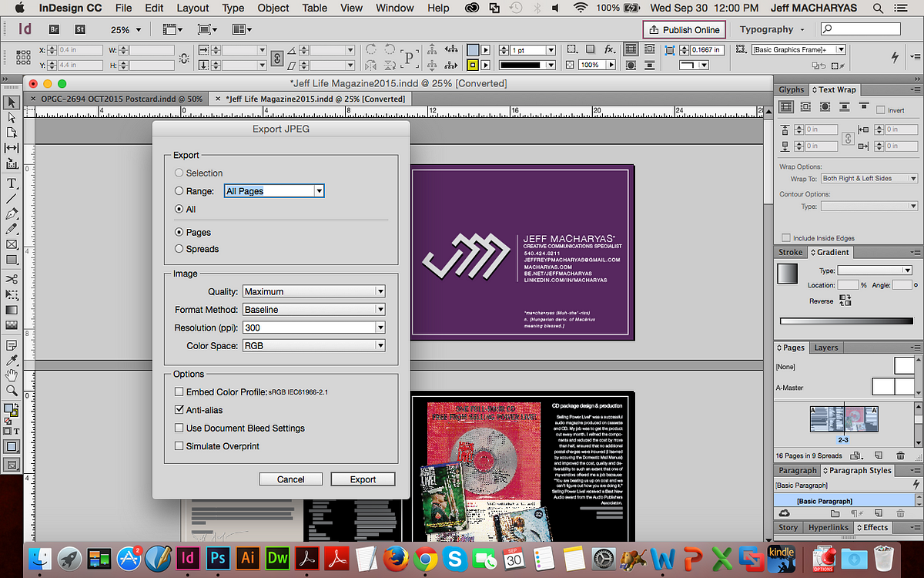Select the Rectangle Frame tool
Viewport: 924px width, 578px height.
pos(12,245)
